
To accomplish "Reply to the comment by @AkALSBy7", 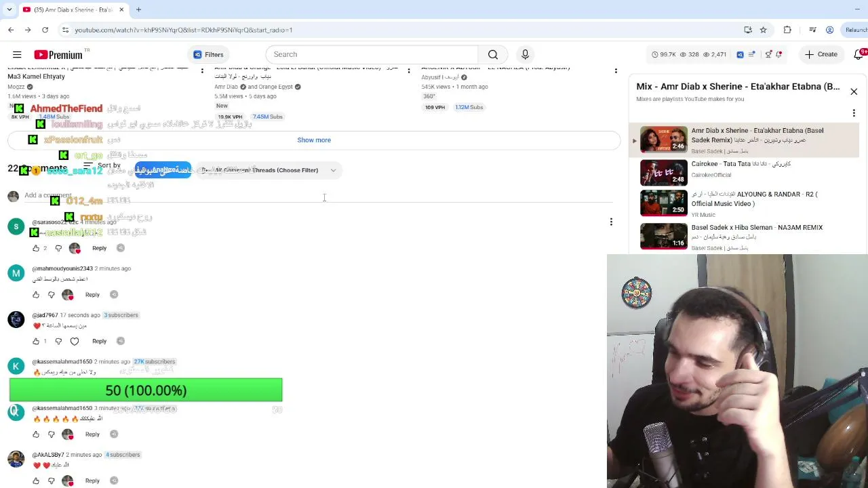I will click(x=92, y=481).
